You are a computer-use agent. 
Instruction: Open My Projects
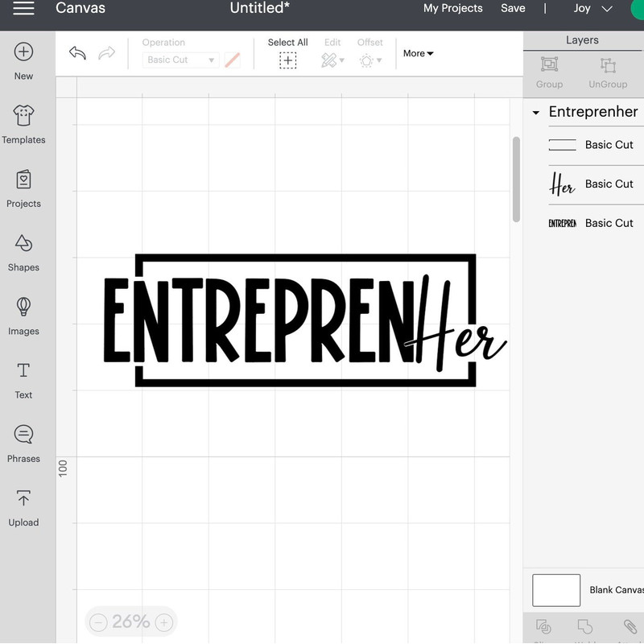[x=452, y=9]
